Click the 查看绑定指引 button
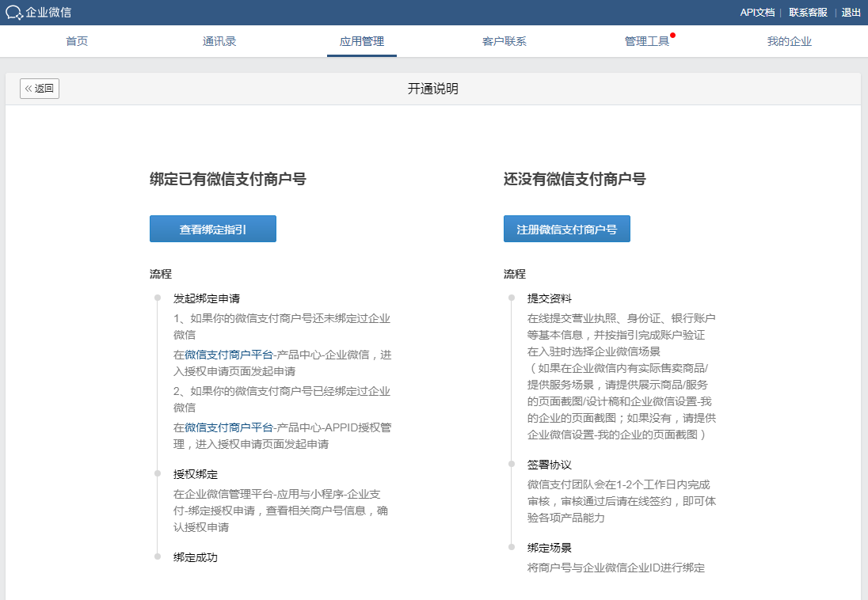Screen dimensions: 868x600 (x=212, y=229)
